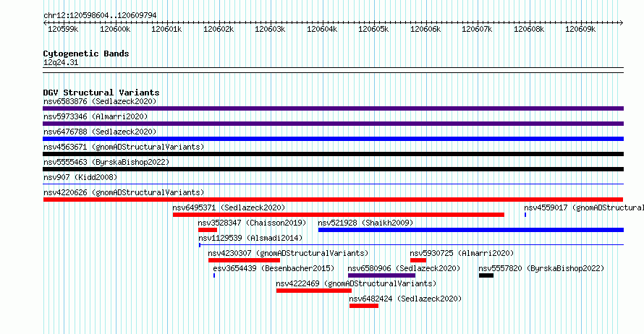Open nsv6476788 (Sedlazeck2020) variant label
644x334 pixels.
(x=100, y=132)
